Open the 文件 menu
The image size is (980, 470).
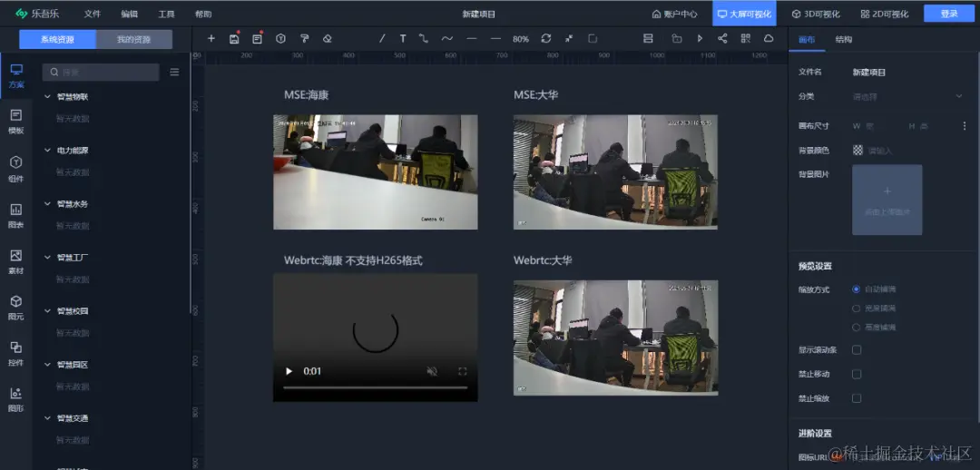93,14
